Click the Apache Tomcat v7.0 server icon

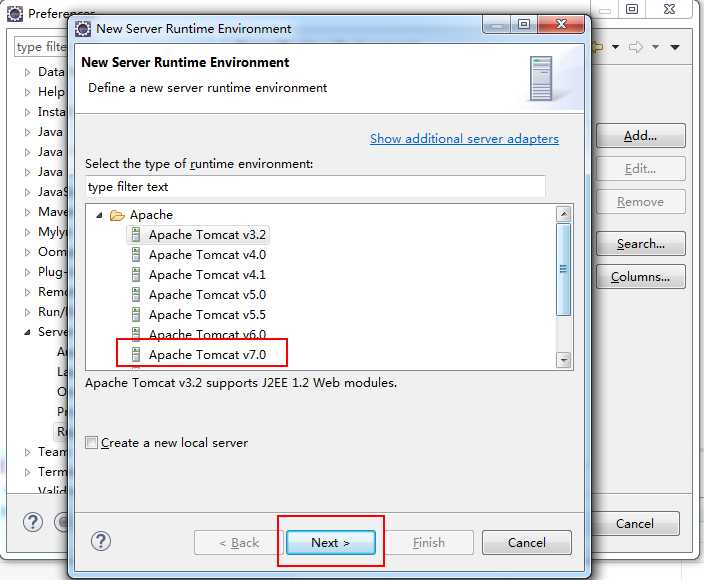click(136, 355)
